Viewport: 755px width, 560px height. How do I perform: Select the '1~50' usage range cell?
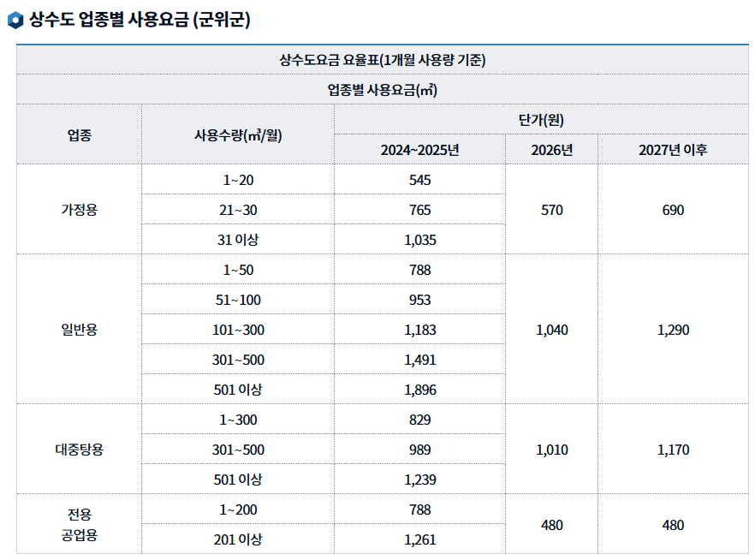click(238, 270)
